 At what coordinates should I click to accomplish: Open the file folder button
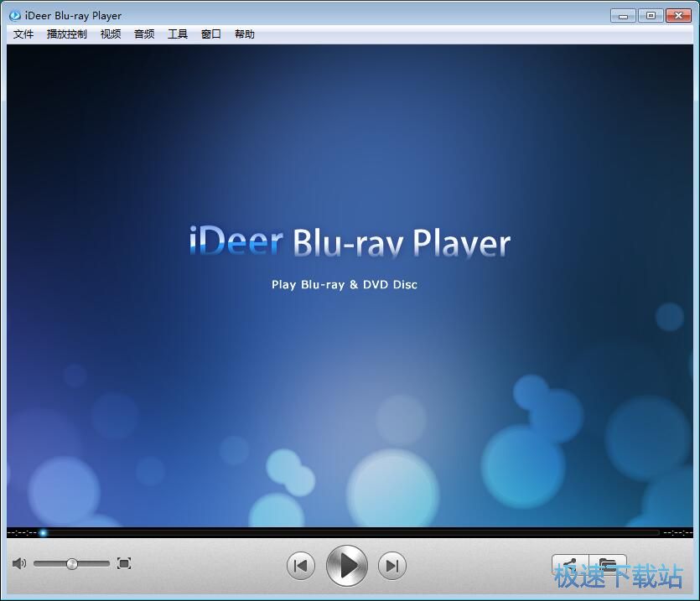[608, 565]
